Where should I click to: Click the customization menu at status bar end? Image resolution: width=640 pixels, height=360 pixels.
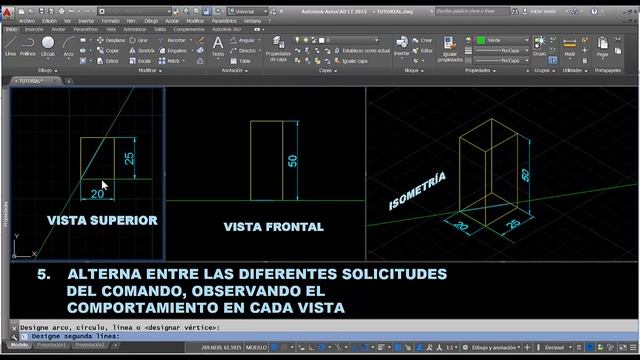click(x=633, y=348)
